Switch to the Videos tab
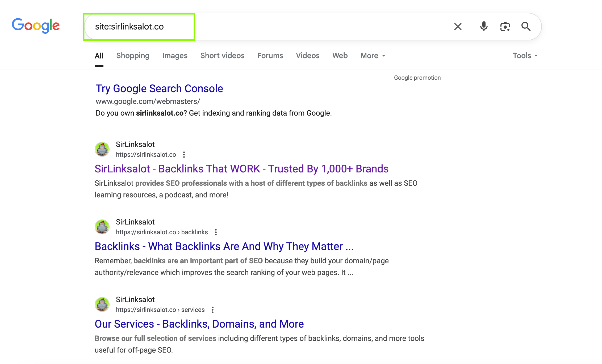This screenshot has height=364, width=602. (307, 56)
